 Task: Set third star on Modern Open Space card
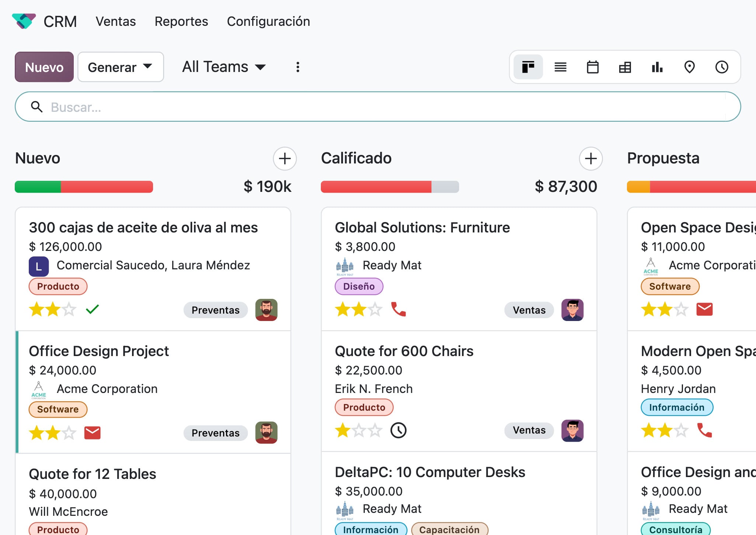tap(681, 430)
